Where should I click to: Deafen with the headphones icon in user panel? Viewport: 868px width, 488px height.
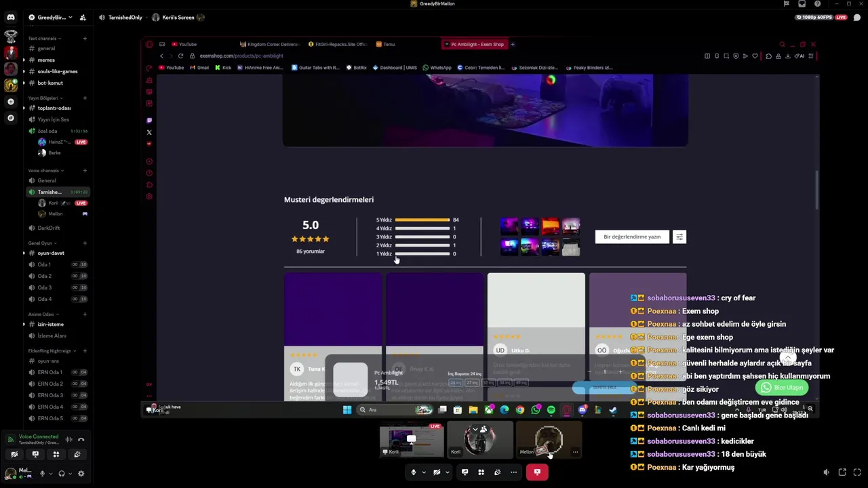point(62,474)
